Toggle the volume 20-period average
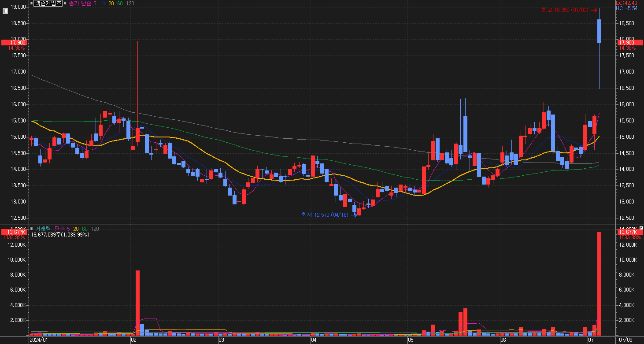644x344 pixels. 76,229
